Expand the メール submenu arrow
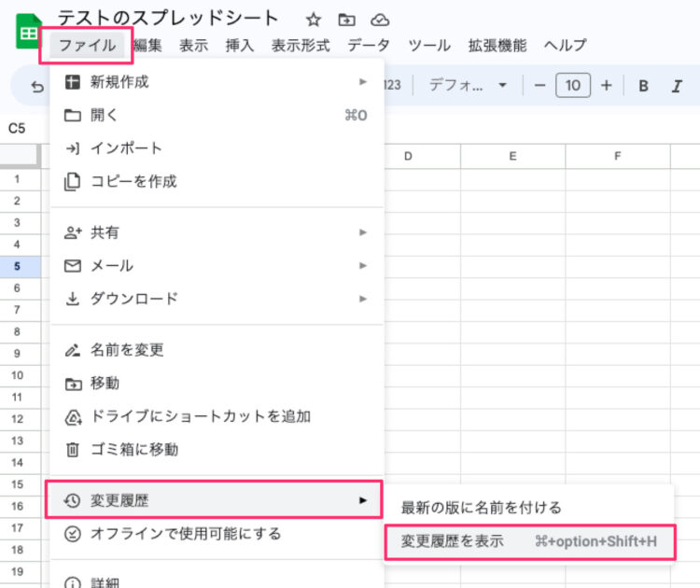 point(363,266)
